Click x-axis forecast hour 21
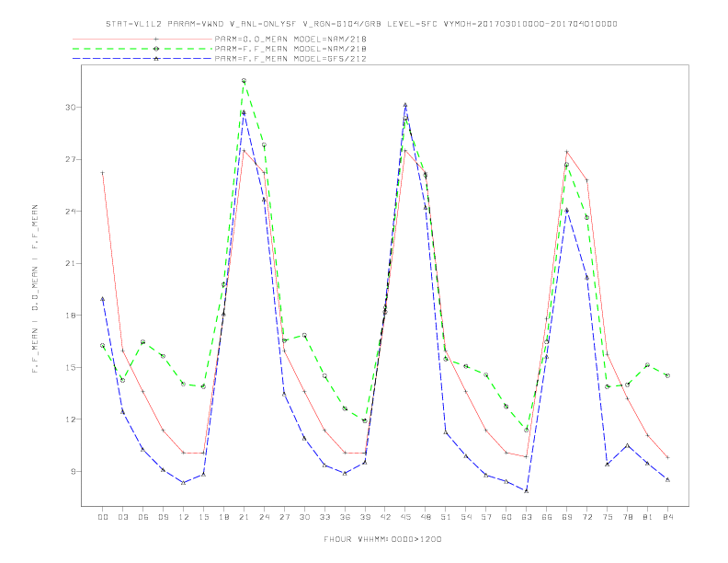 (x=244, y=517)
